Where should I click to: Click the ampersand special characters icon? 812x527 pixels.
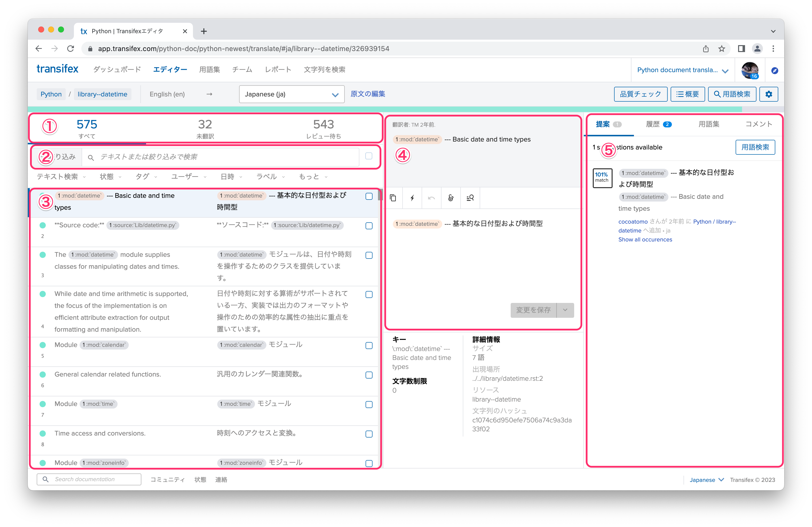click(x=451, y=198)
